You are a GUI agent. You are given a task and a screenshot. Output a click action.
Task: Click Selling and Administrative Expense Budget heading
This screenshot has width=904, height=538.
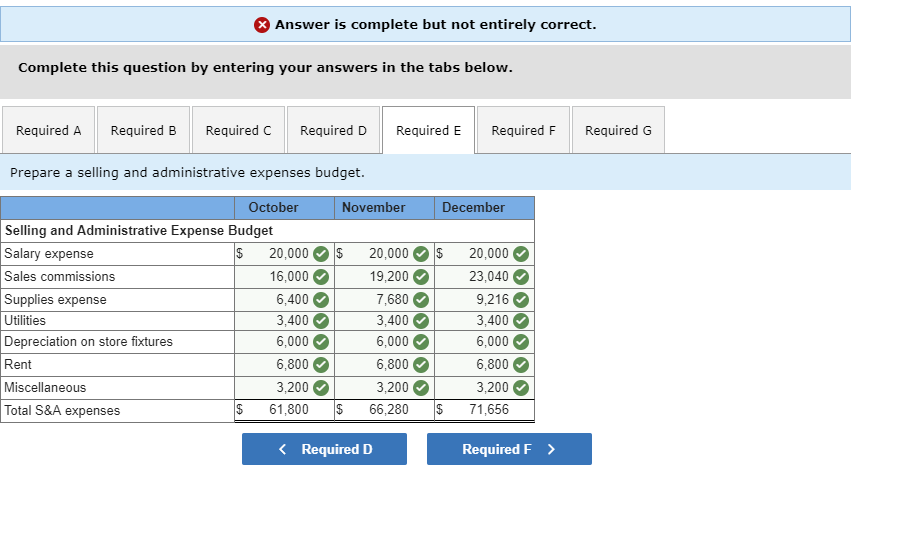[139, 231]
